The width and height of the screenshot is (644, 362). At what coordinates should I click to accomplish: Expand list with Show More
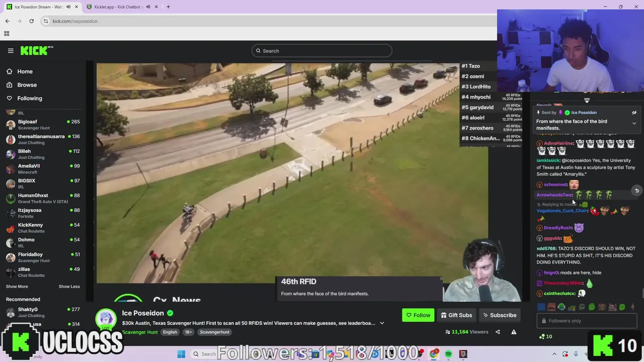click(x=17, y=287)
